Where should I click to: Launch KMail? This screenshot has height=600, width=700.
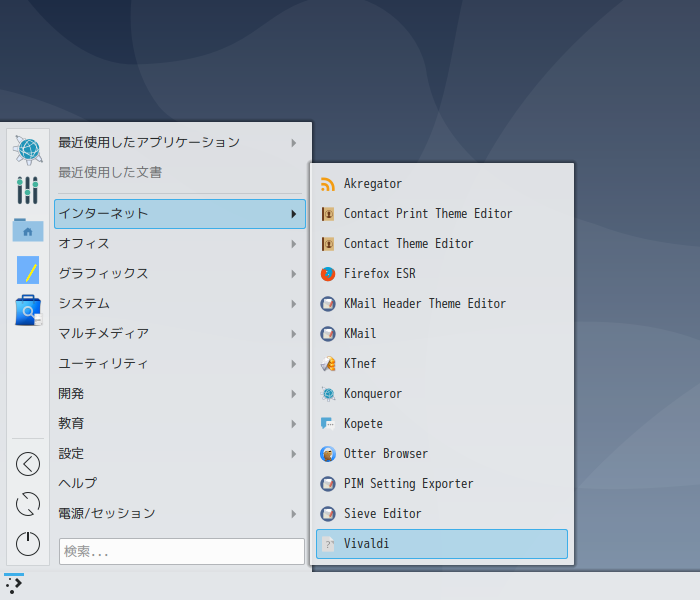(x=442, y=334)
